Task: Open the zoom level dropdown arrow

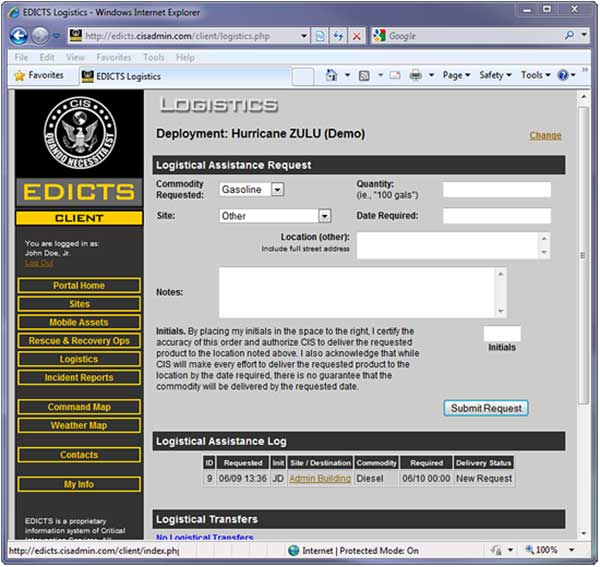Action: point(571,550)
